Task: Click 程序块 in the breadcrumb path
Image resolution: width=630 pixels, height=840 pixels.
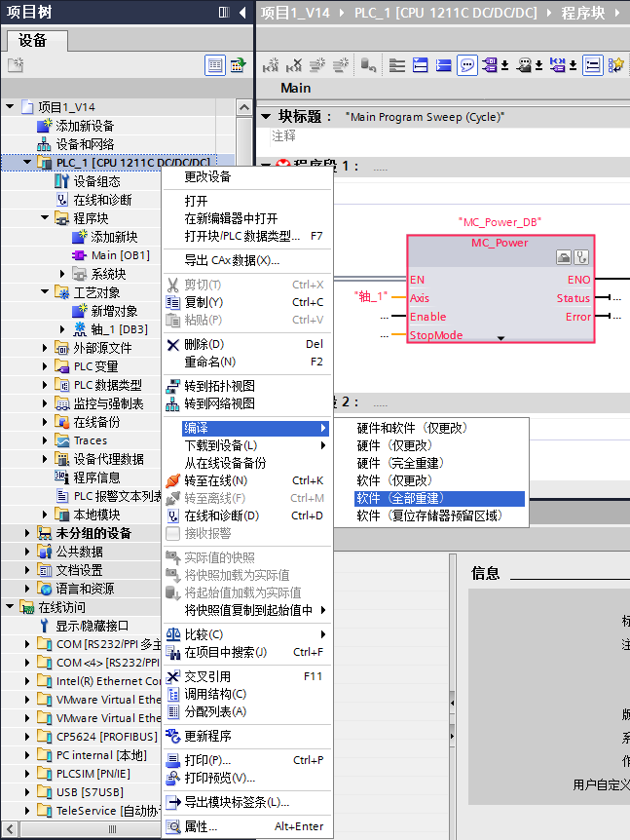Action: 583,13
